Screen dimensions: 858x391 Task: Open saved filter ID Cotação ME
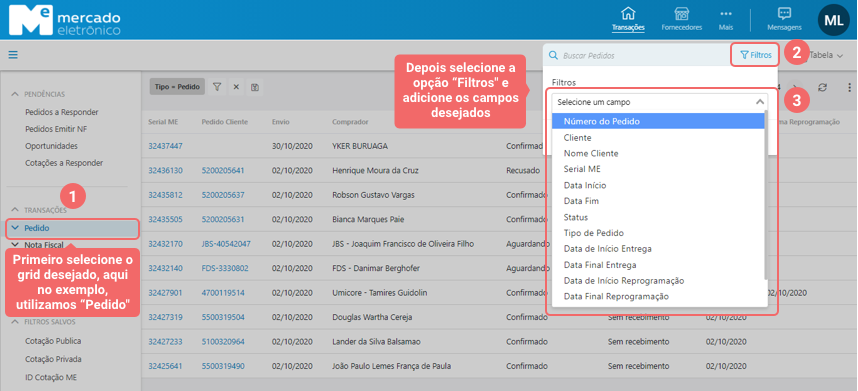coord(51,377)
